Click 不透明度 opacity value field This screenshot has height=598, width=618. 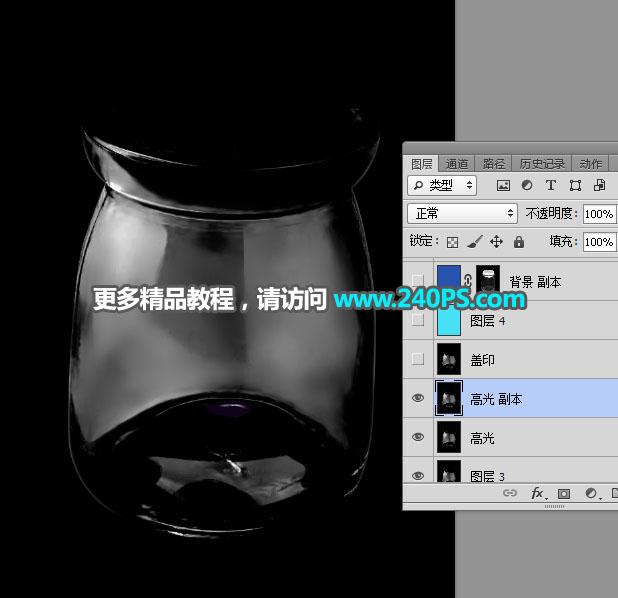pyautogui.click(x=599, y=214)
